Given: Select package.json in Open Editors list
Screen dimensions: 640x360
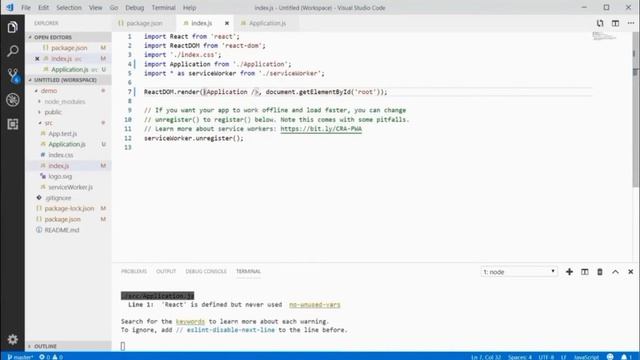Looking at the screenshot, I should (69, 48).
